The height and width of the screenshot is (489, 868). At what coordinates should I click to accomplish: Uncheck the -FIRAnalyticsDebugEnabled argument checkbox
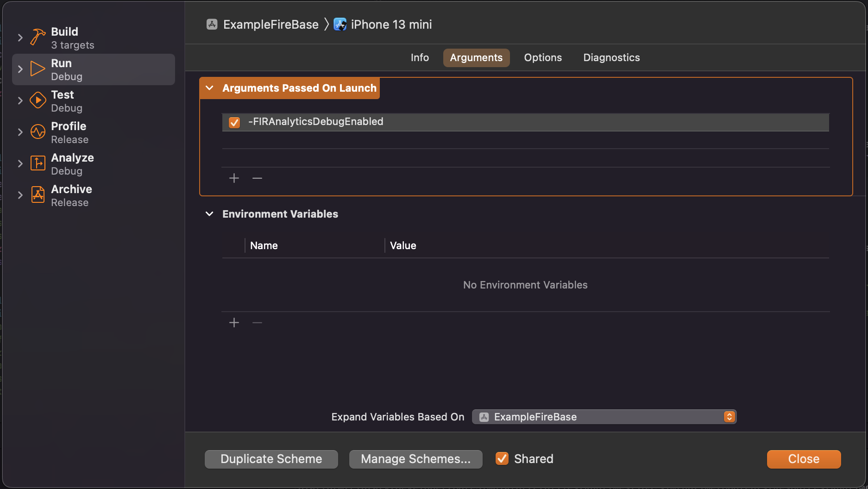pos(234,122)
